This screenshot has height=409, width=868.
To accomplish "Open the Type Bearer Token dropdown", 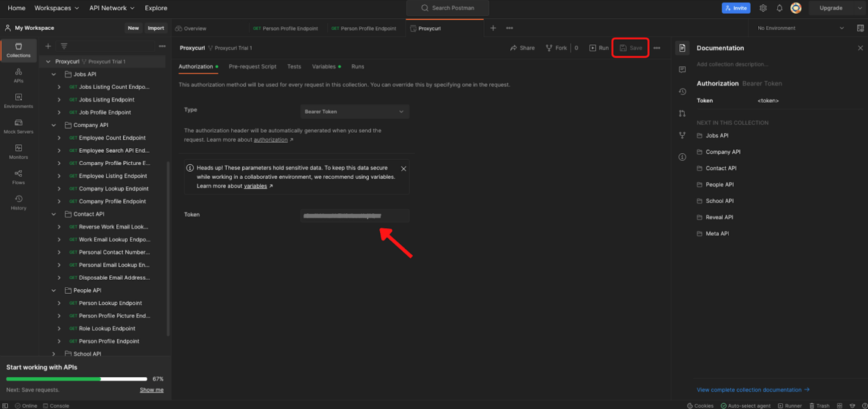I will tap(355, 111).
